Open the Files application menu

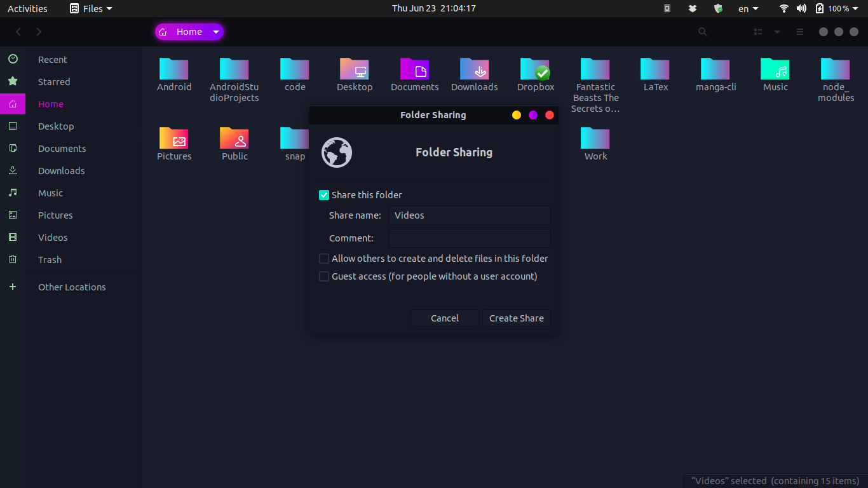(91, 8)
